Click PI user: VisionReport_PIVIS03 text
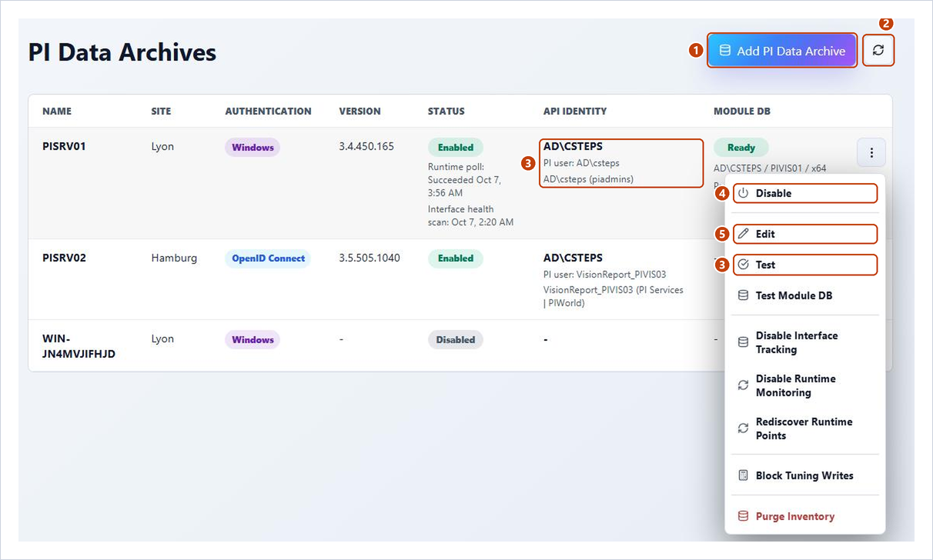 [x=605, y=275]
